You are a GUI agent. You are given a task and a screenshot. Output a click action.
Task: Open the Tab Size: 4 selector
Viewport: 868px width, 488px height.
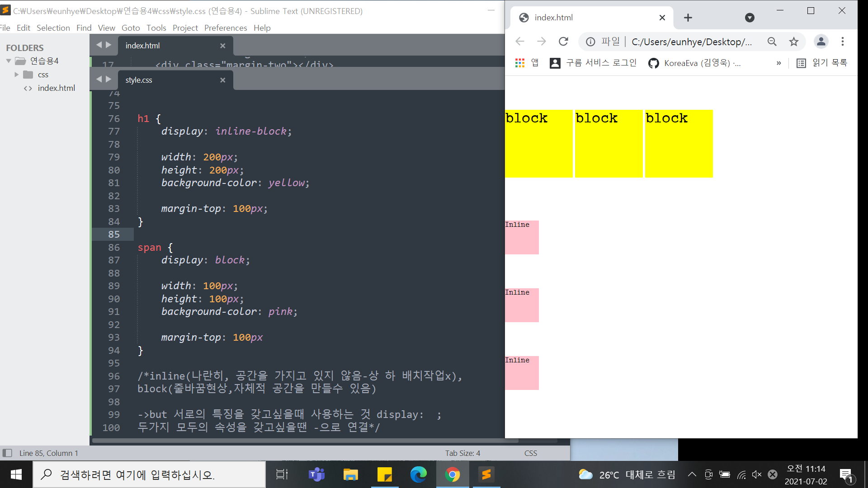462,453
